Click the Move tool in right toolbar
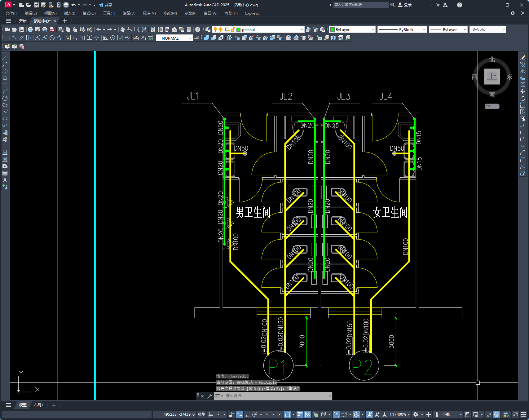 click(x=523, y=91)
